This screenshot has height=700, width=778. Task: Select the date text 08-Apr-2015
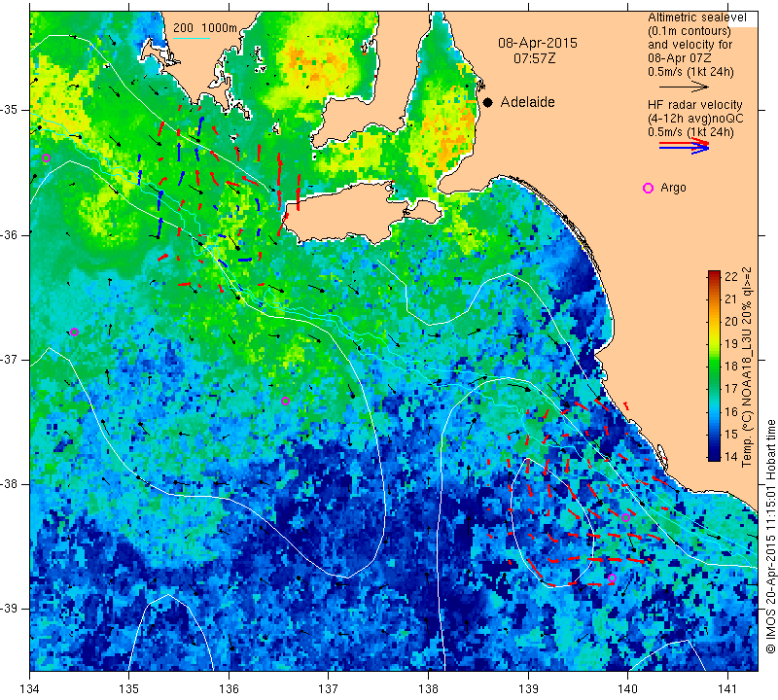pyautogui.click(x=538, y=43)
